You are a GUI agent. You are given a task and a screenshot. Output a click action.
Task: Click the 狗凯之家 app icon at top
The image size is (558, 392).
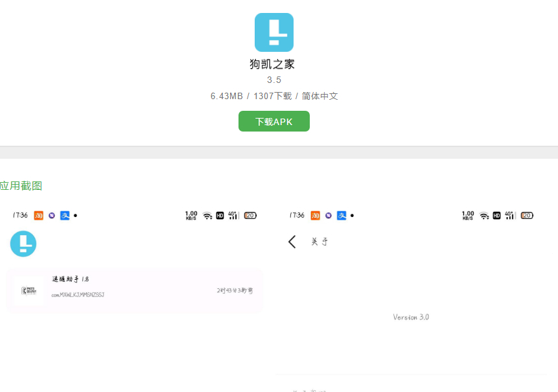click(x=274, y=32)
